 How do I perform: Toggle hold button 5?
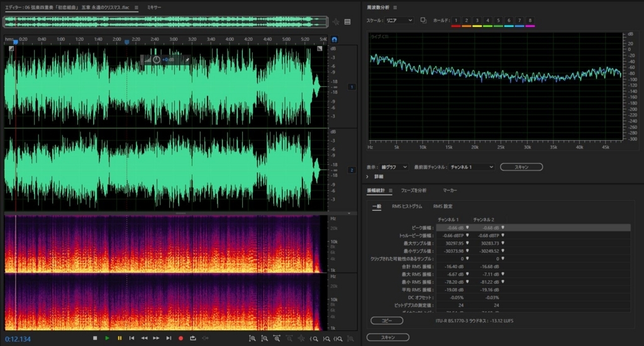tap(498, 21)
